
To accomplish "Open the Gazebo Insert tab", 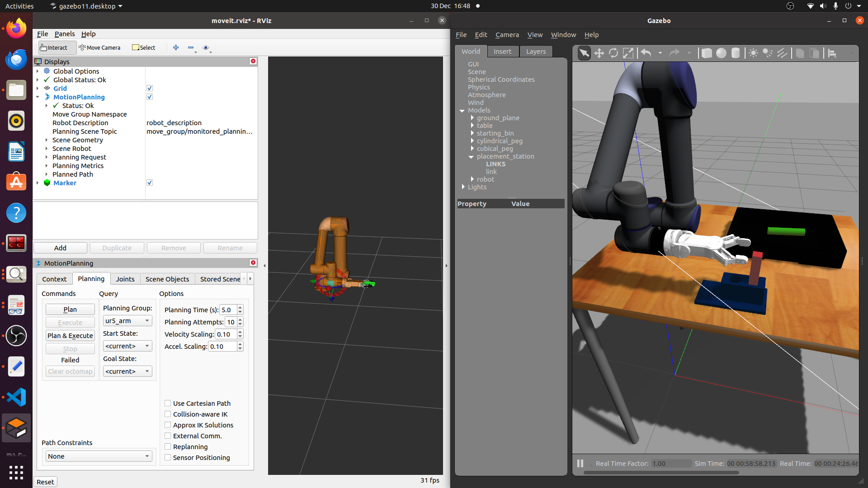I will pos(502,52).
